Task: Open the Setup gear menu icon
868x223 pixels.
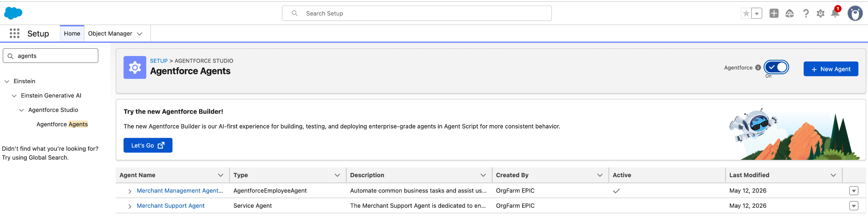Action: (821, 14)
